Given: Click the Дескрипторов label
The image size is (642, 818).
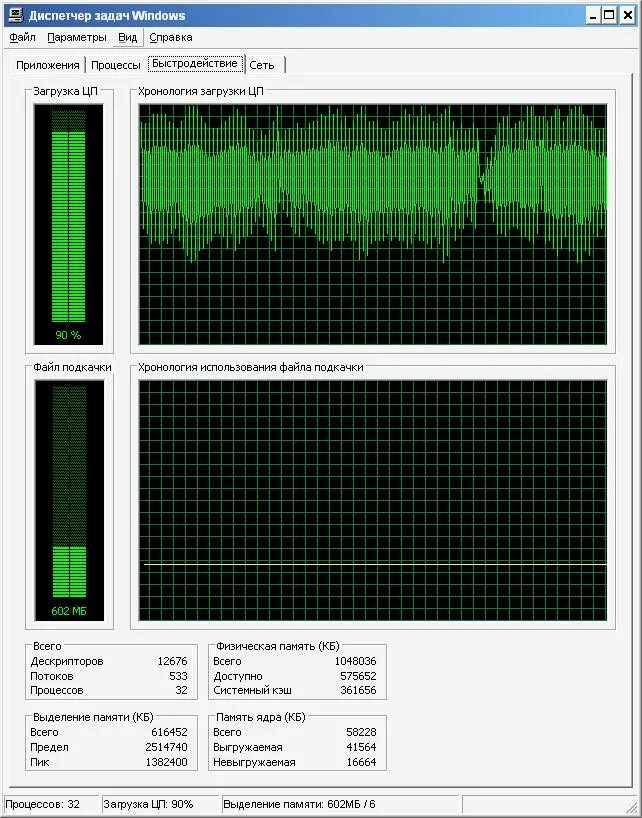Looking at the screenshot, I should [67, 661].
